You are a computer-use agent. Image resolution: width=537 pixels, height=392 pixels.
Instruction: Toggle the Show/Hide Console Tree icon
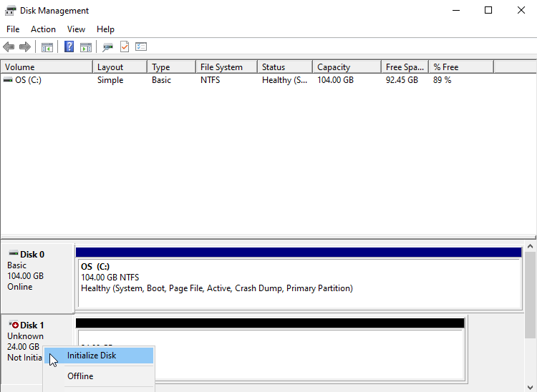(47, 47)
